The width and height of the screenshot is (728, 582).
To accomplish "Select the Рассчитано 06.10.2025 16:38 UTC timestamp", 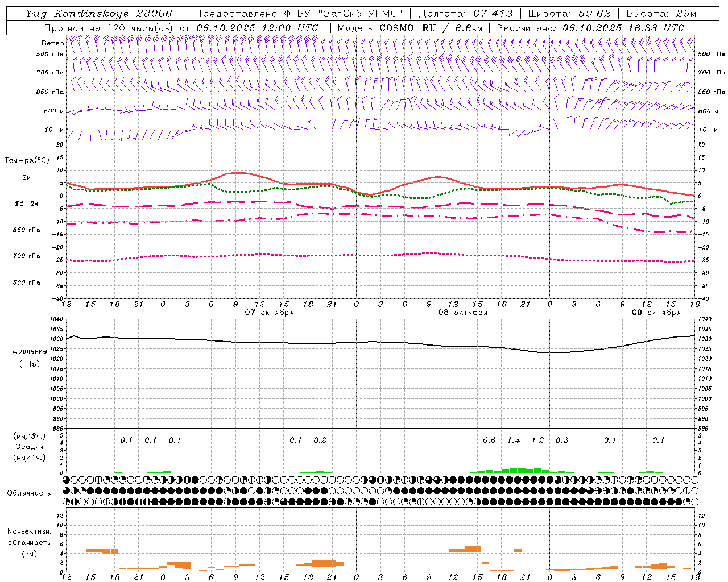I will (x=590, y=27).
